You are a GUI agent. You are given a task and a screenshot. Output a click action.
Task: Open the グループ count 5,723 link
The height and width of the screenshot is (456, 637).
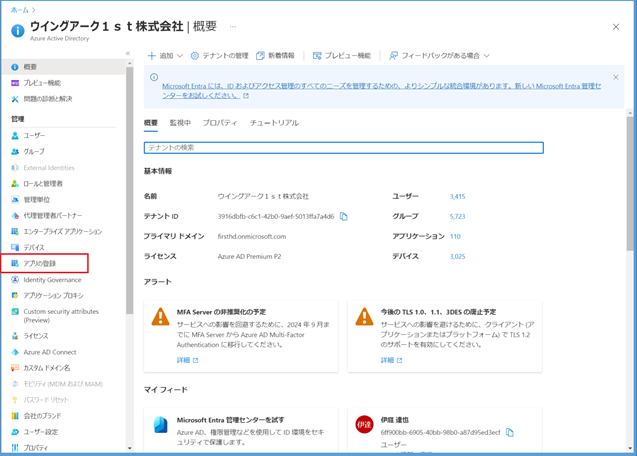click(x=457, y=216)
